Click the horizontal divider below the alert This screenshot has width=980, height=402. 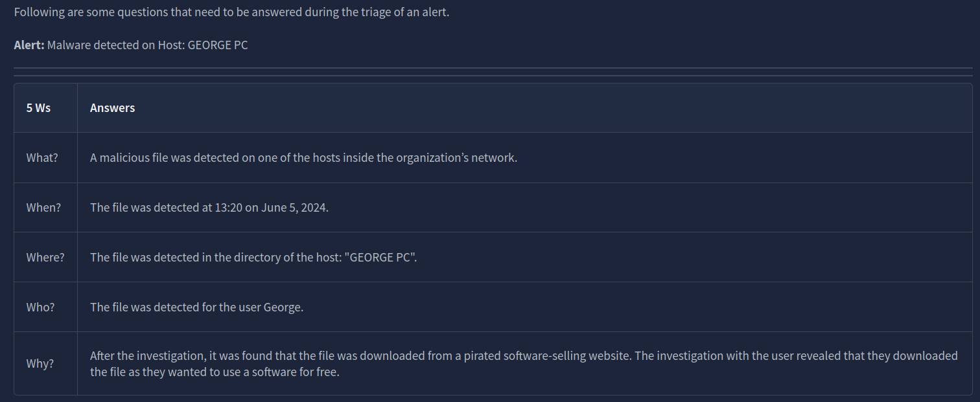tap(493, 68)
